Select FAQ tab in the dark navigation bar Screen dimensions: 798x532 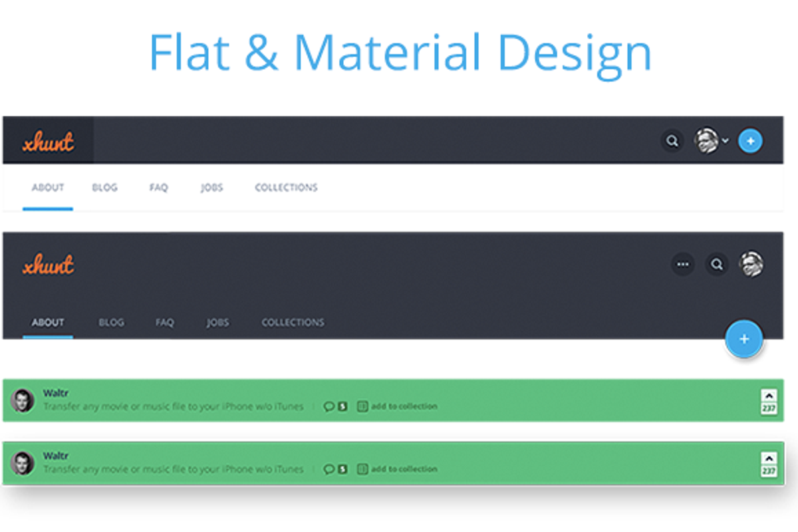pyautogui.click(x=165, y=323)
